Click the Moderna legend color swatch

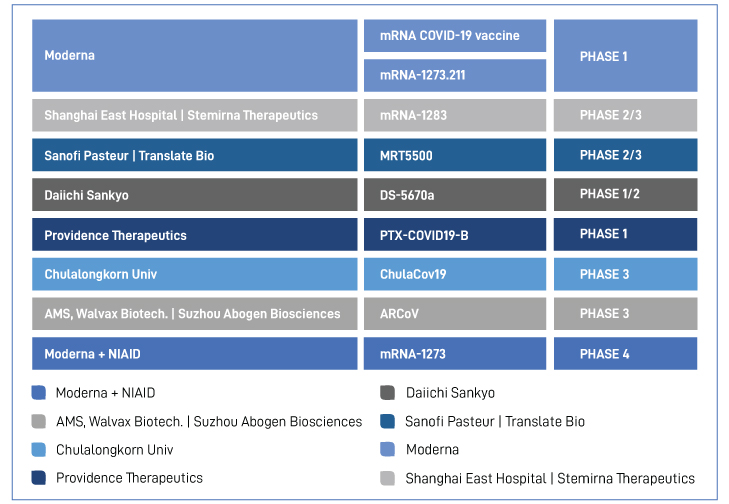(x=387, y=450)
